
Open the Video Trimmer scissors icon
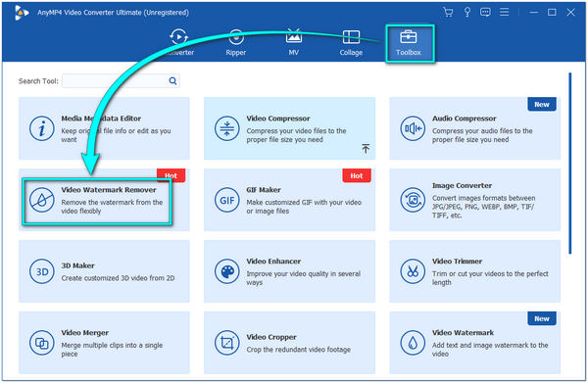(413, 271)
